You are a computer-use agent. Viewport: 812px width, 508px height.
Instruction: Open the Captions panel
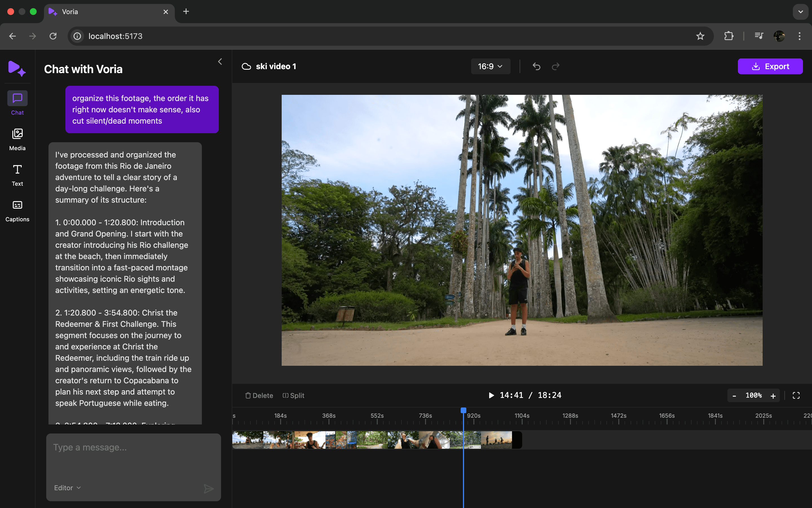(x=17, y=211)
